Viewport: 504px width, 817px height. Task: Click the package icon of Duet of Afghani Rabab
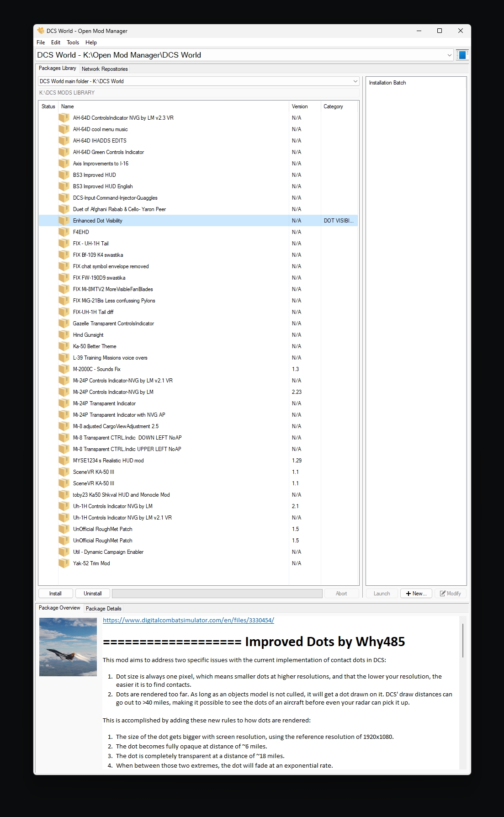click(64, 209)
